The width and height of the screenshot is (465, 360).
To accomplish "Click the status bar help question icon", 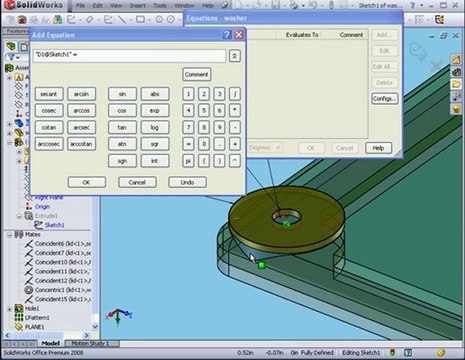I will point(408,352).
